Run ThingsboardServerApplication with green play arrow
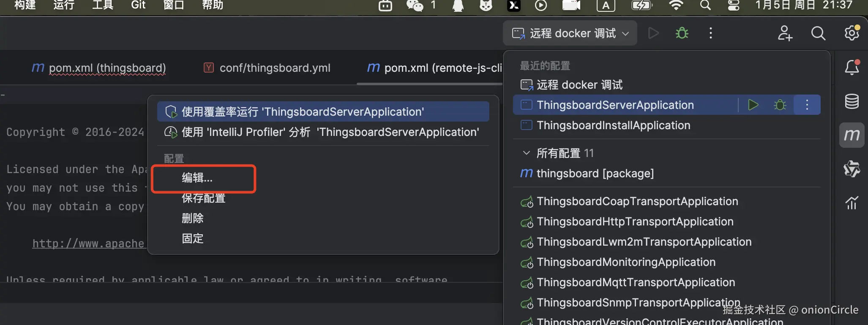The image size is (868, 325). click(753, 105)
